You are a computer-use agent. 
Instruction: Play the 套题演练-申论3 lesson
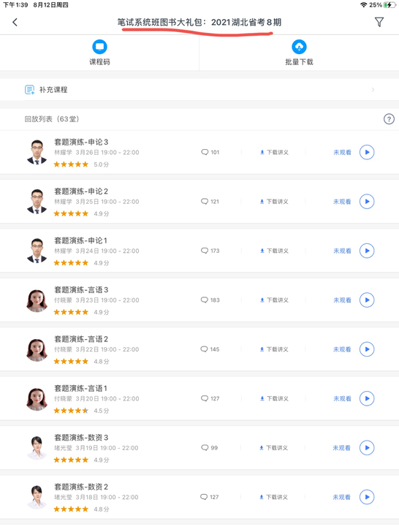point(367,152)
